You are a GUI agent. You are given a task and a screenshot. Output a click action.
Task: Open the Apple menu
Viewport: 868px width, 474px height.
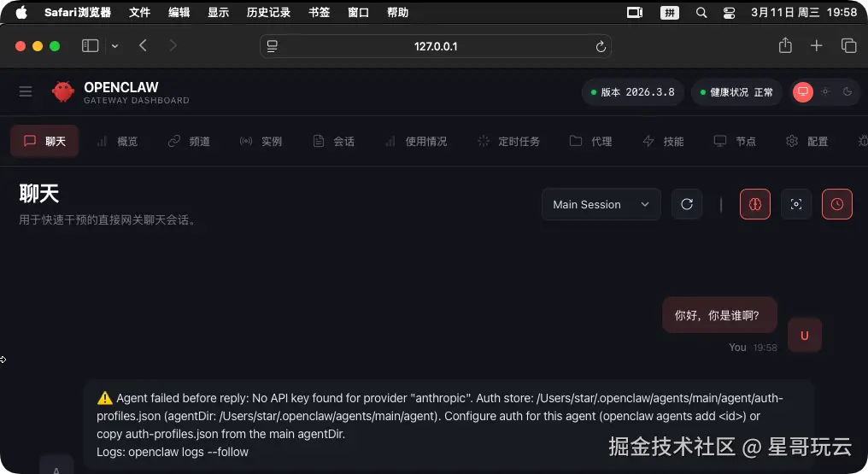[x=21, y=12]
